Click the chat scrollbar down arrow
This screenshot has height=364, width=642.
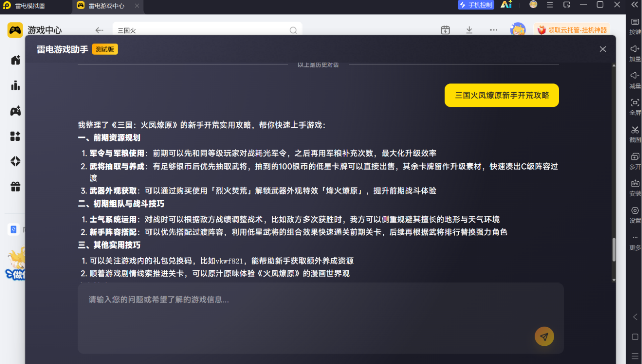coord(614,279)
